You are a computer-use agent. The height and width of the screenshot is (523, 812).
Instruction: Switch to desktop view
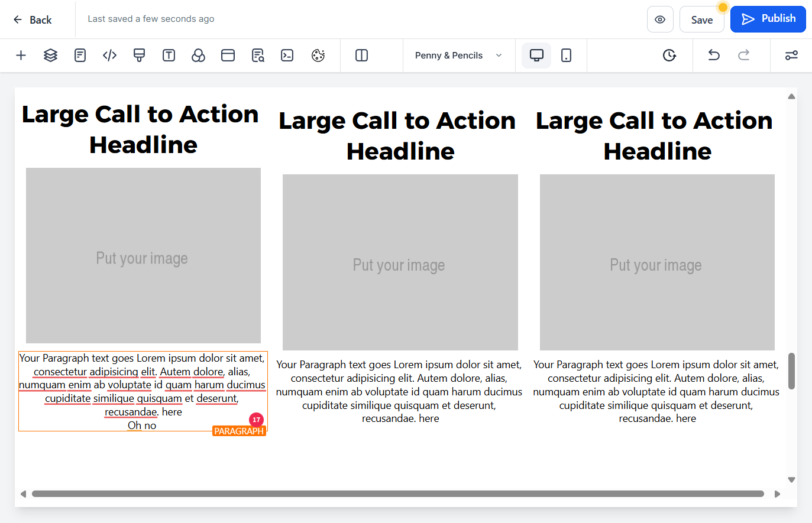536,56
